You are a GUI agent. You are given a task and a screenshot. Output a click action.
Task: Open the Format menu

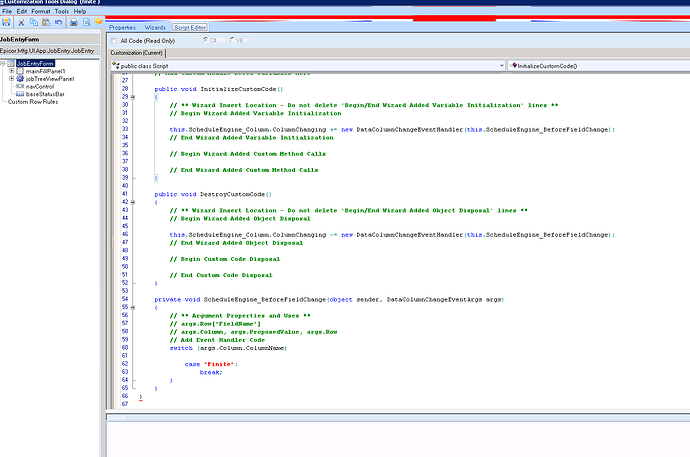tap(41, 11)
